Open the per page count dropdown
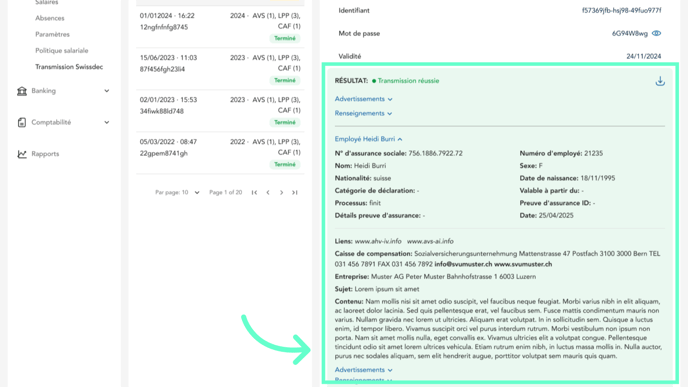 point(197,193)
